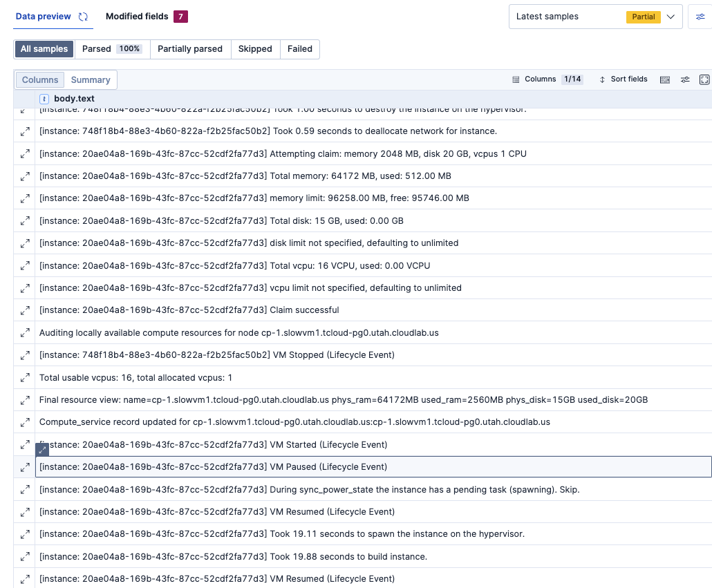Open the Modified fields tab

[147, 17]
